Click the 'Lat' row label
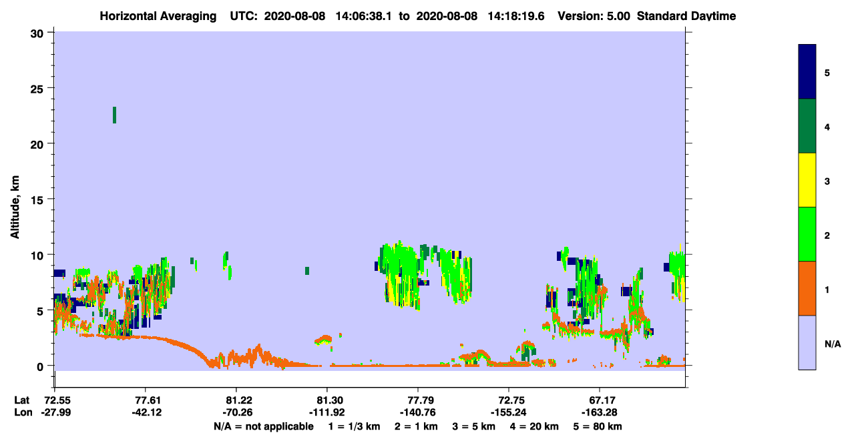Viewport: 868px width, 445px height. pos(21,400)
